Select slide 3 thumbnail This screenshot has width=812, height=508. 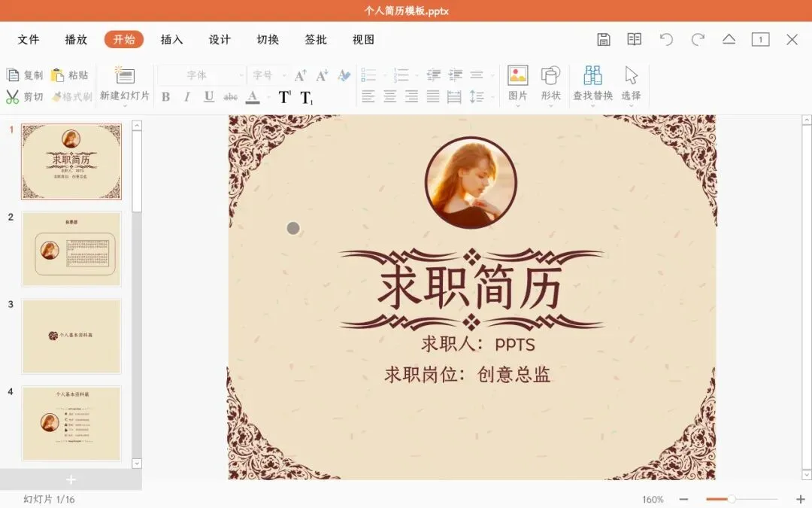71,336
